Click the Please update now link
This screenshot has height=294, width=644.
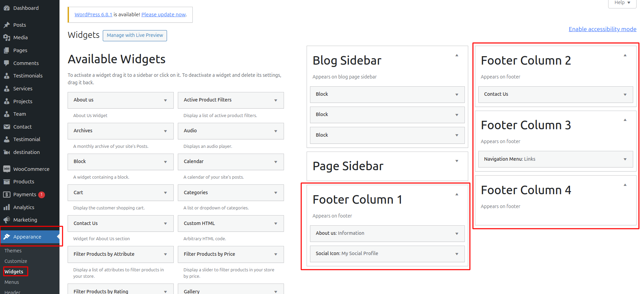click(164, 15)
